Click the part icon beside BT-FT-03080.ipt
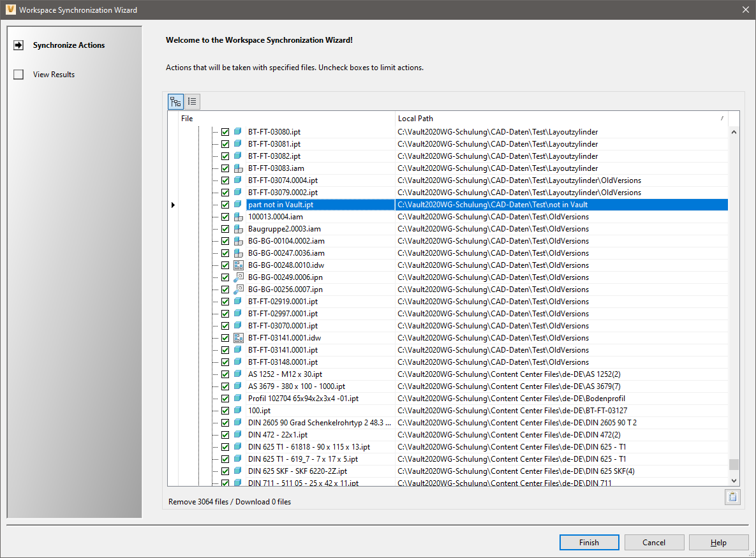756x558 pixels. (237, 131)
